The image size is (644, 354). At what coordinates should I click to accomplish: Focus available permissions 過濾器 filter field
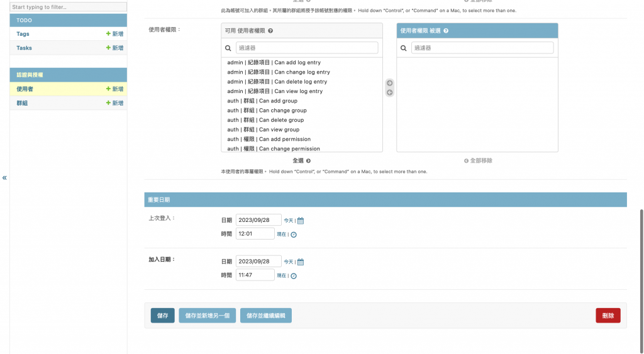pyautogui.click(x=307, y=48)
